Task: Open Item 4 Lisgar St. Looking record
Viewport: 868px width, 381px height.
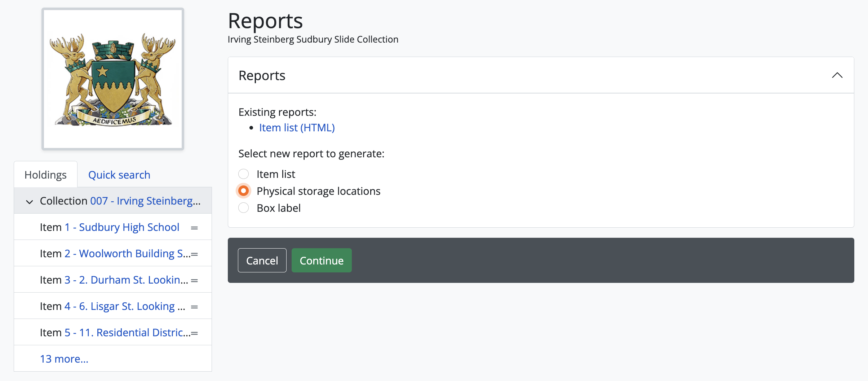Action: click(124, 306)
